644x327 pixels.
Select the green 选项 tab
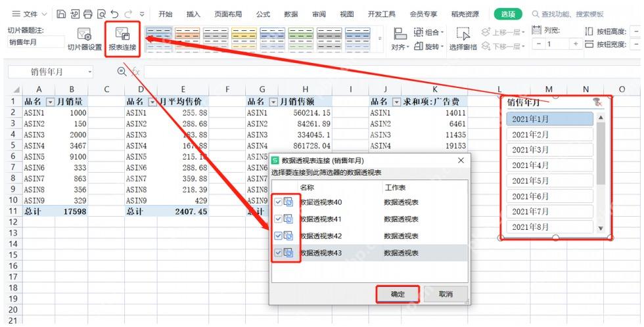click(x=508, y=14)
